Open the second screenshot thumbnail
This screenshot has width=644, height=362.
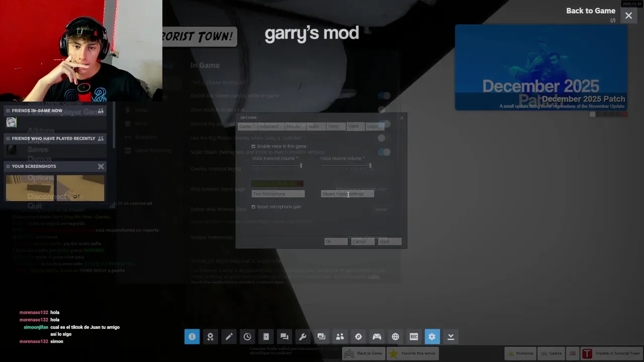click(80, 188)
